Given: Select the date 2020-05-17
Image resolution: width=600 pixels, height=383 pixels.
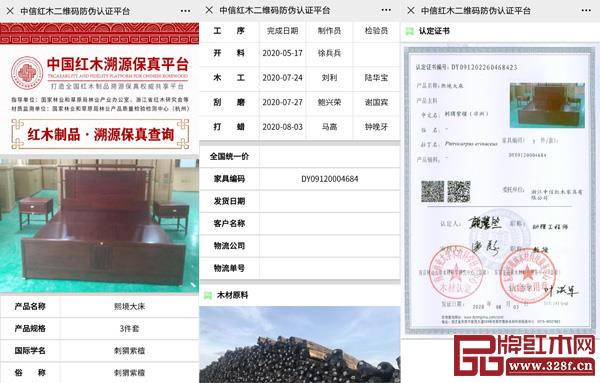Looking at the screenshot, I should [282, 53].
